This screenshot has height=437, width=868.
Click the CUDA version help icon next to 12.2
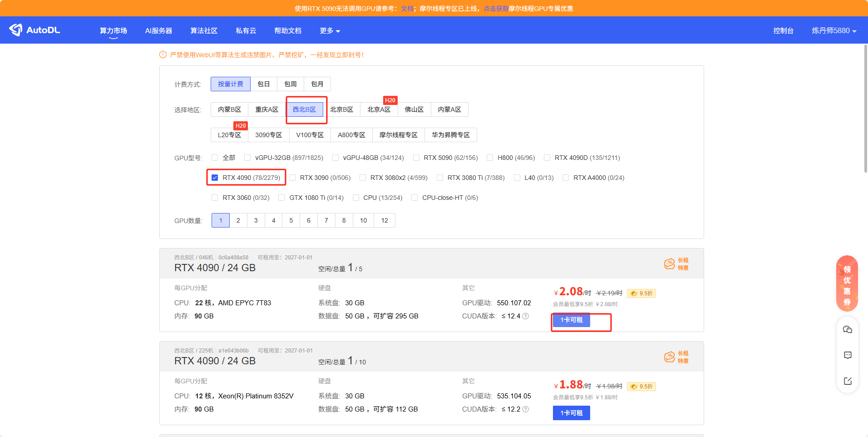(526, 409)
